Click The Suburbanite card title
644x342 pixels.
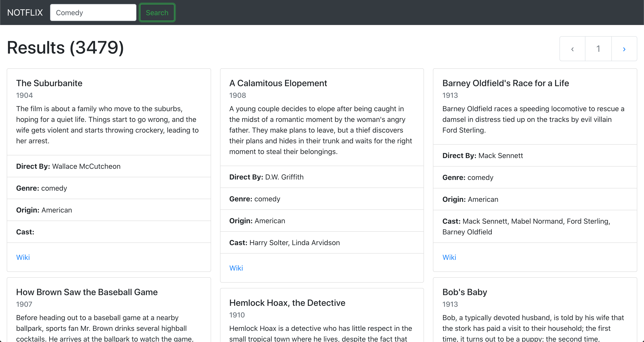click(49, 83)
